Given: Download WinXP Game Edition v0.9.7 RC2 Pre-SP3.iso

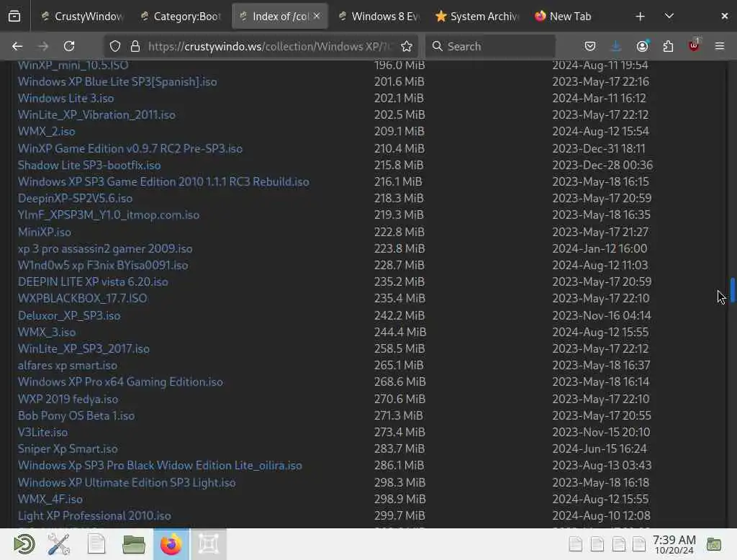Looking at the screenshot, I should click(x=130, y=148).
